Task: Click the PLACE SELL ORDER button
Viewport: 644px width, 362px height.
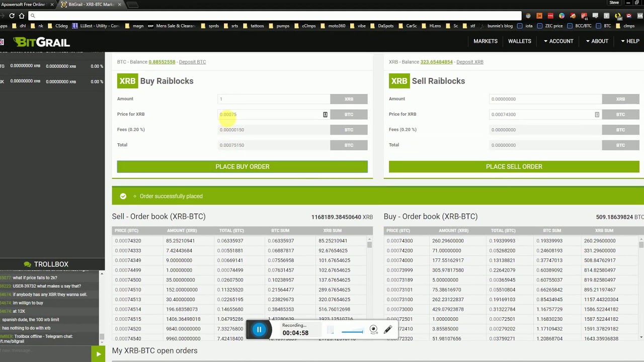Action: [x=514, y=166]
